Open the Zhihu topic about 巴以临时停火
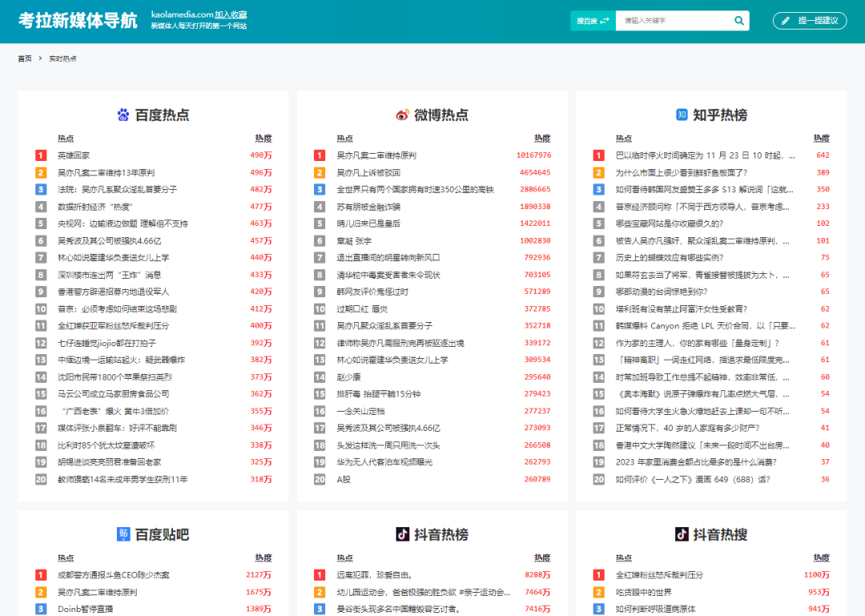The image size is (865, 616). click(694, 154)
